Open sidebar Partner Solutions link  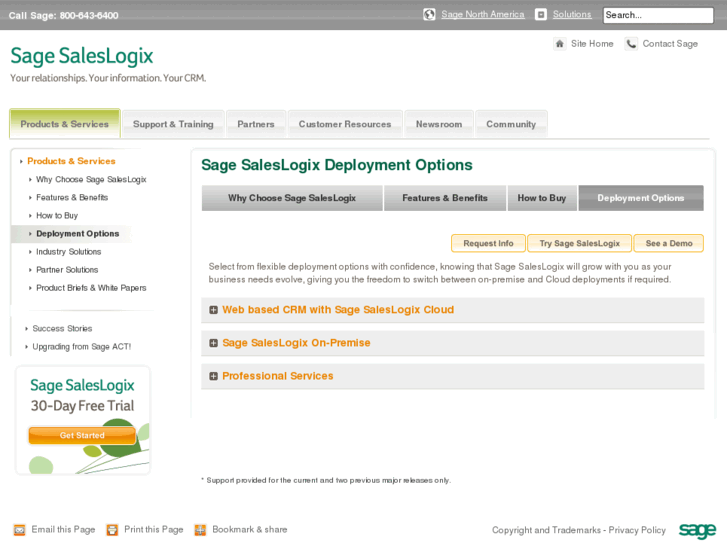click(x=67, y=270)
